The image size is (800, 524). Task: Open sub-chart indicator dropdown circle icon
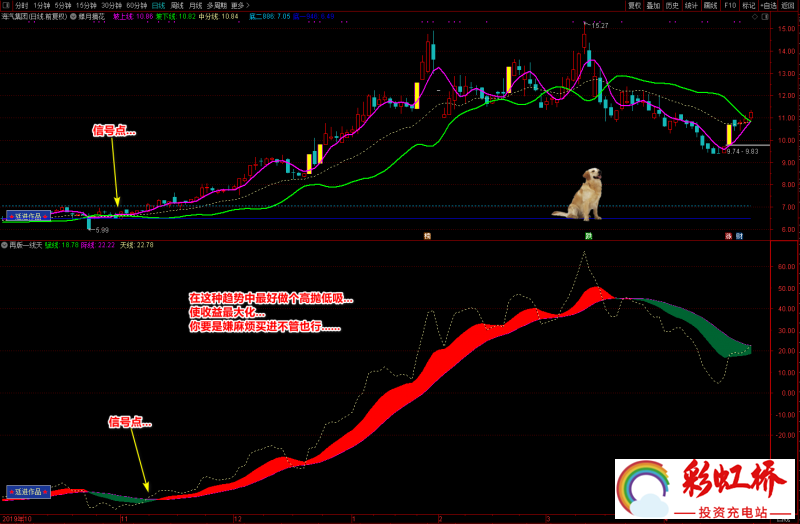click(5, 245)
